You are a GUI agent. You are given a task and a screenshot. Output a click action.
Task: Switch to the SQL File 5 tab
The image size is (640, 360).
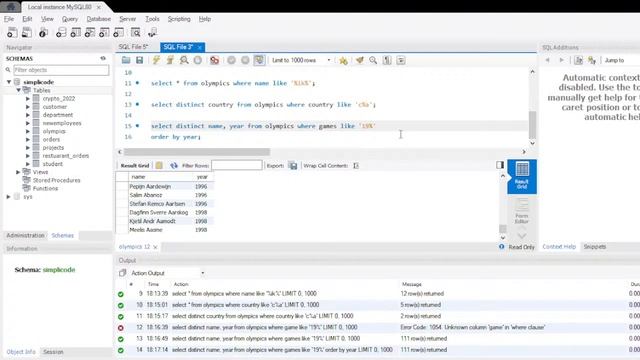click(133, 47)
